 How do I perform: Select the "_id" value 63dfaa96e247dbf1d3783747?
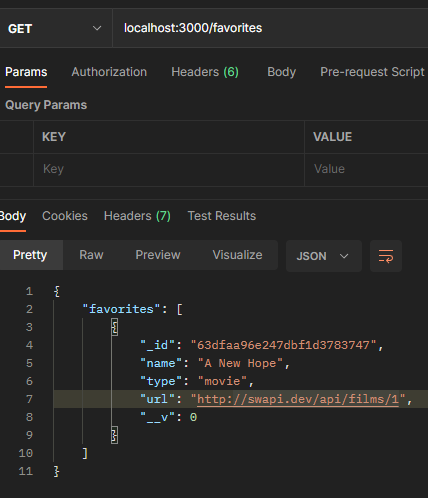[283, 345]
